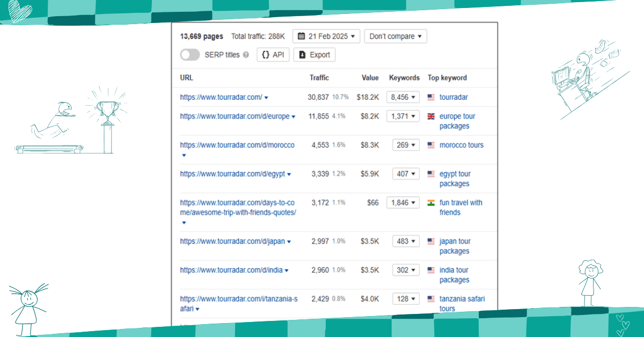
Task: Expand the 483 keywords dropdown
Action: coord(406,241)
